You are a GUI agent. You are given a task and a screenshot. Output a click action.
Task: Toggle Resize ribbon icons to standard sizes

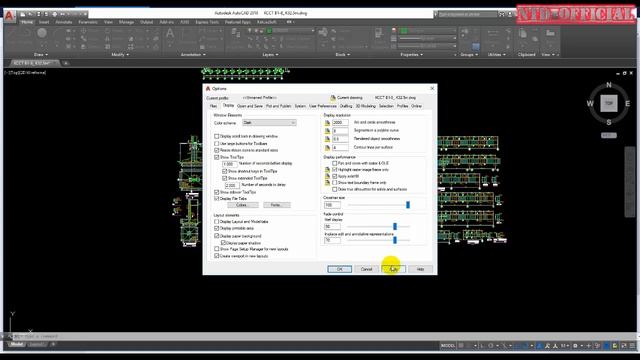pyautogui.click(x=217, y=150)
